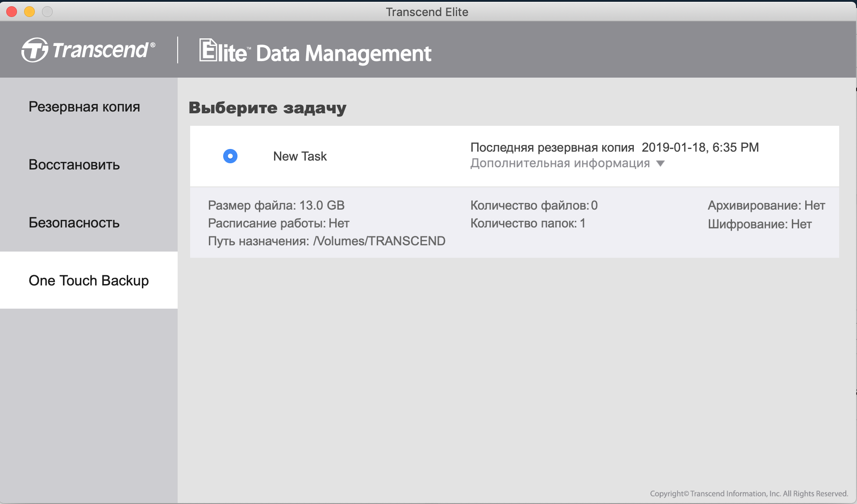Click the gray zoom window button
This screenshot has height=504, width=857.
pyautogui.click(x=47, y=12)
